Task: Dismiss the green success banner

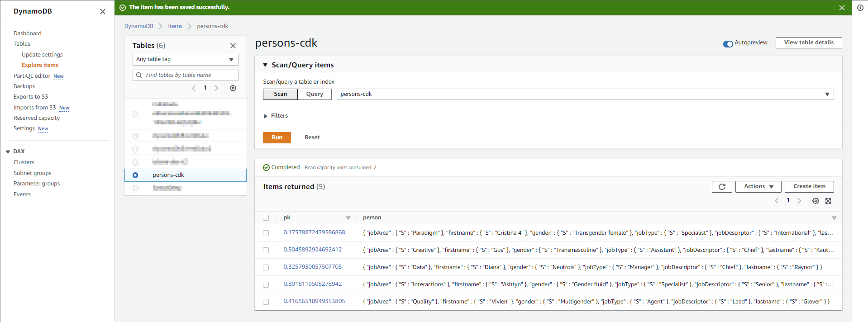Action: tap(842, 8)
